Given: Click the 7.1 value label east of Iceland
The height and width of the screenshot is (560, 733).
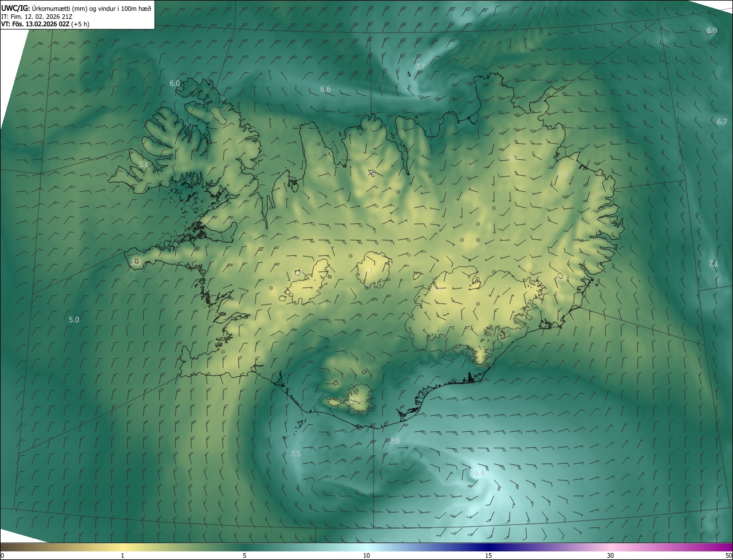Looking at the screenshot, I should click(713, 263).
